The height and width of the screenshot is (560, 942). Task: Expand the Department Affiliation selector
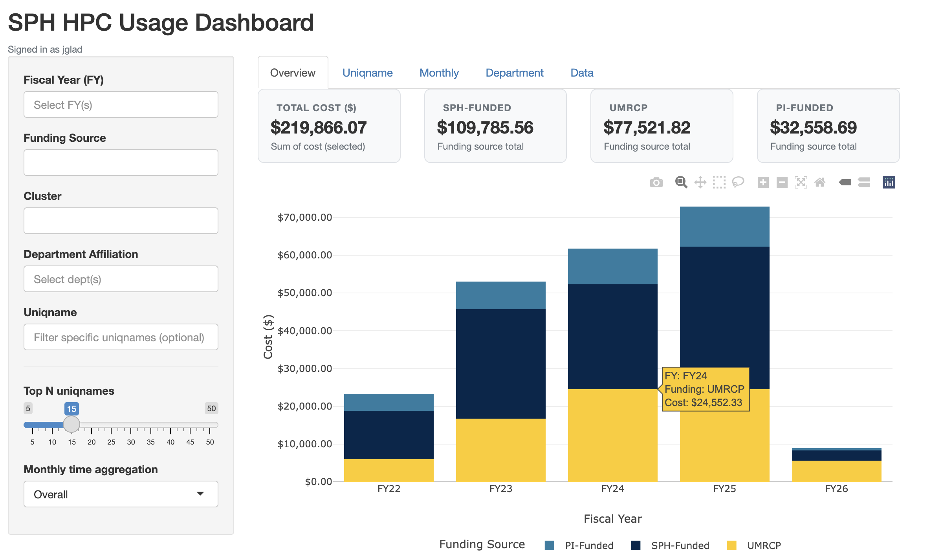coord(120,279)
